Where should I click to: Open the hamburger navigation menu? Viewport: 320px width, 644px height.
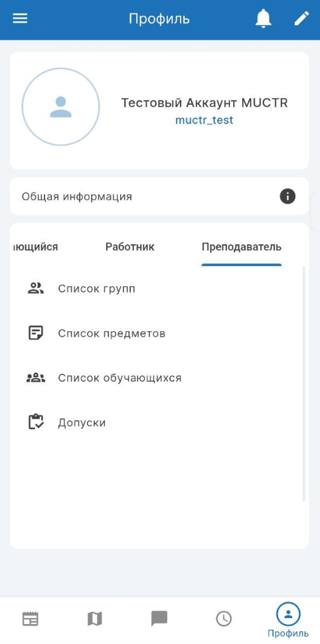(20, 19)
